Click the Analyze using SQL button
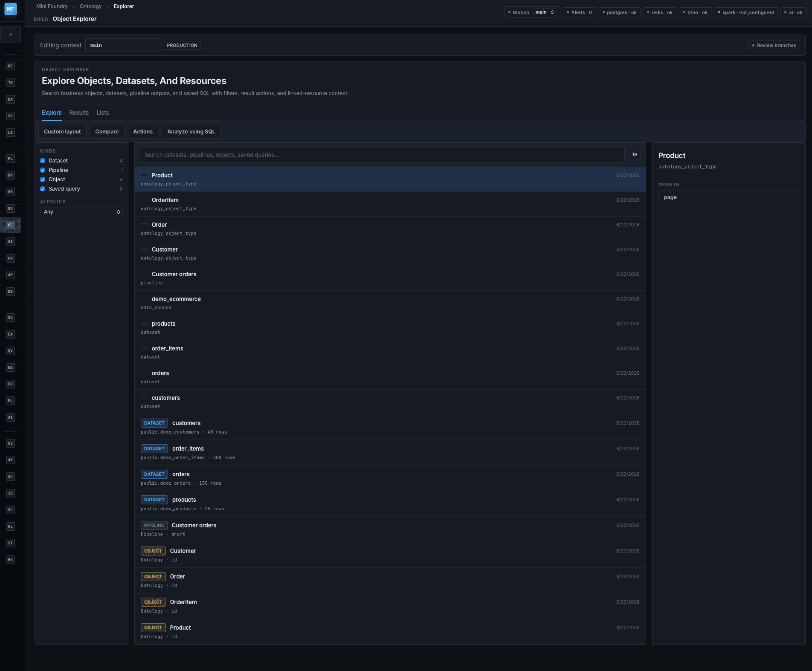The width and height of the screenshot is (812, 671). click(191, 132)
